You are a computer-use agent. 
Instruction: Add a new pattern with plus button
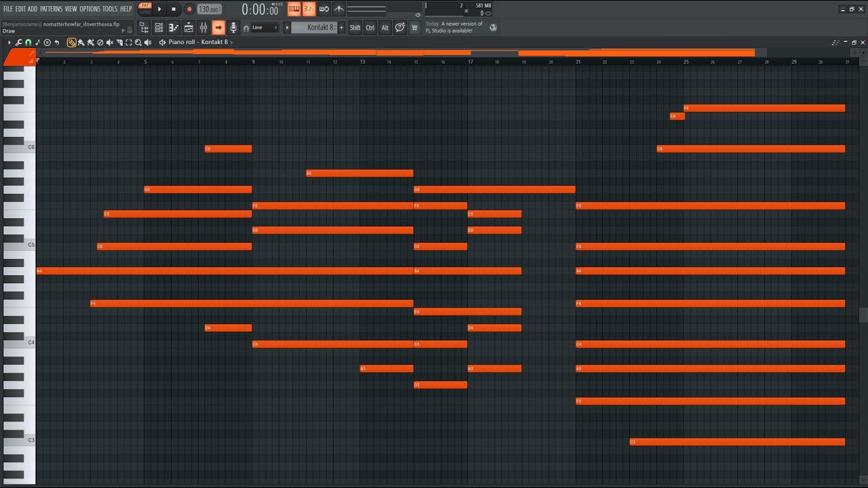(341, 28)
